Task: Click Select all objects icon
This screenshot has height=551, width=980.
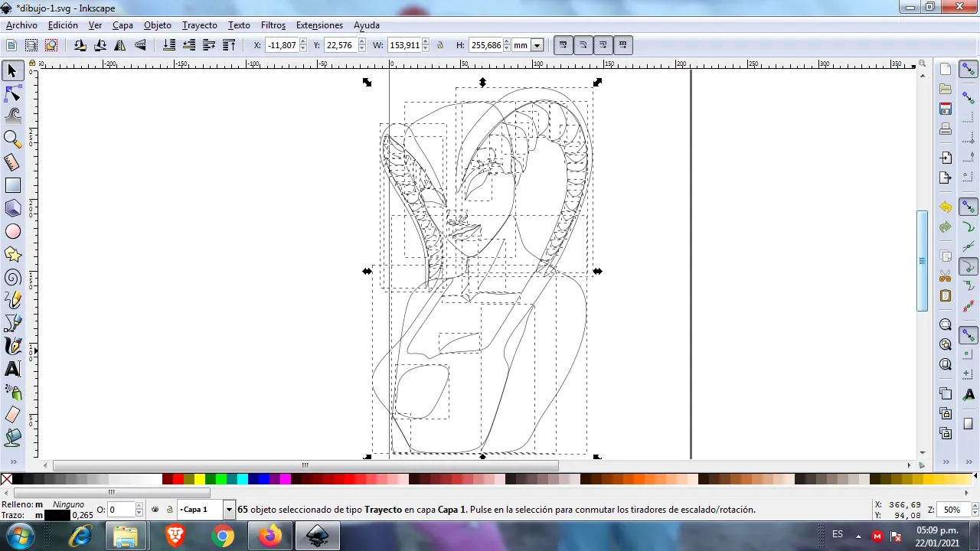Action: coord(11,45)
